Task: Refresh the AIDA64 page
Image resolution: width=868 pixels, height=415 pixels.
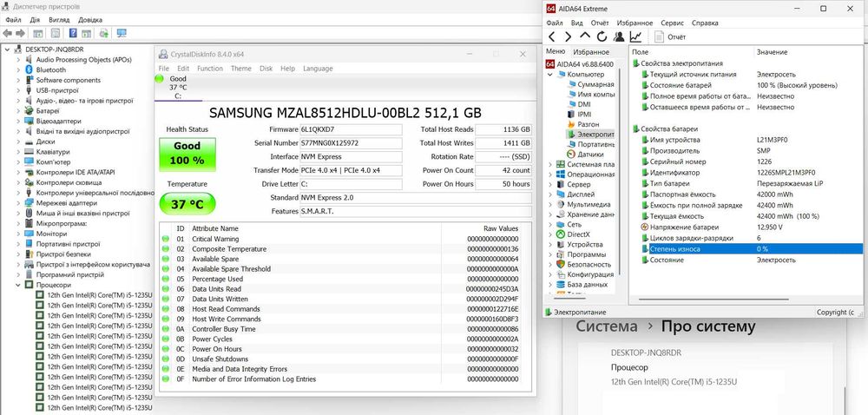Action: (602, 36)
